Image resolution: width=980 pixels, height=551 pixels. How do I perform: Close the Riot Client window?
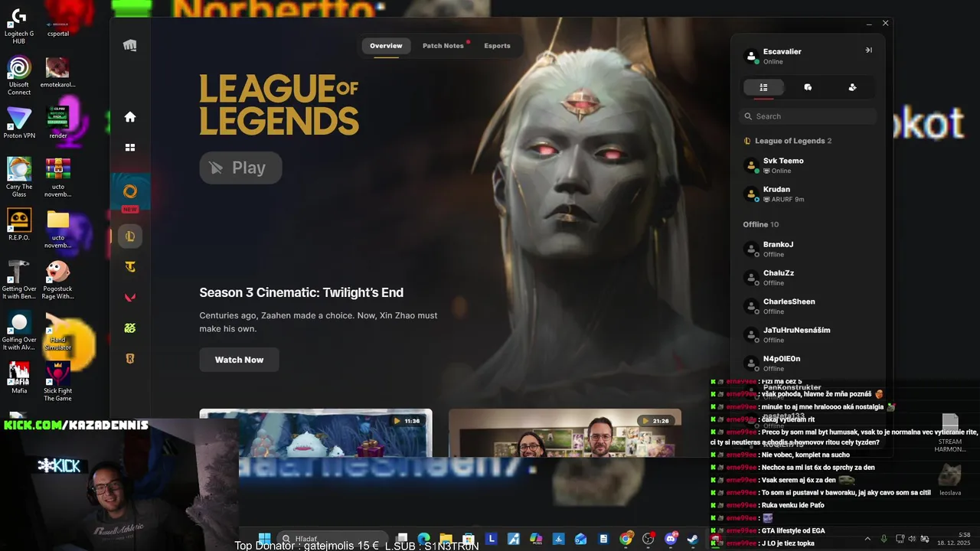click(886, 23)
